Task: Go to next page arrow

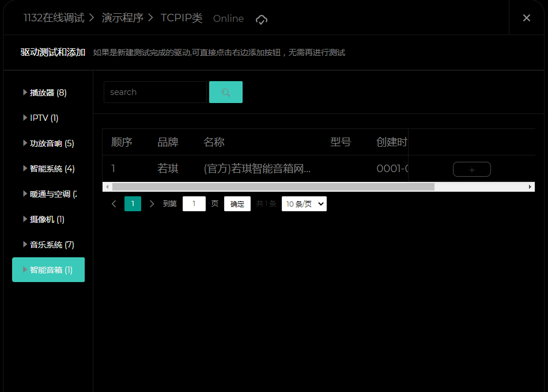Action: (x=152, y=204)
